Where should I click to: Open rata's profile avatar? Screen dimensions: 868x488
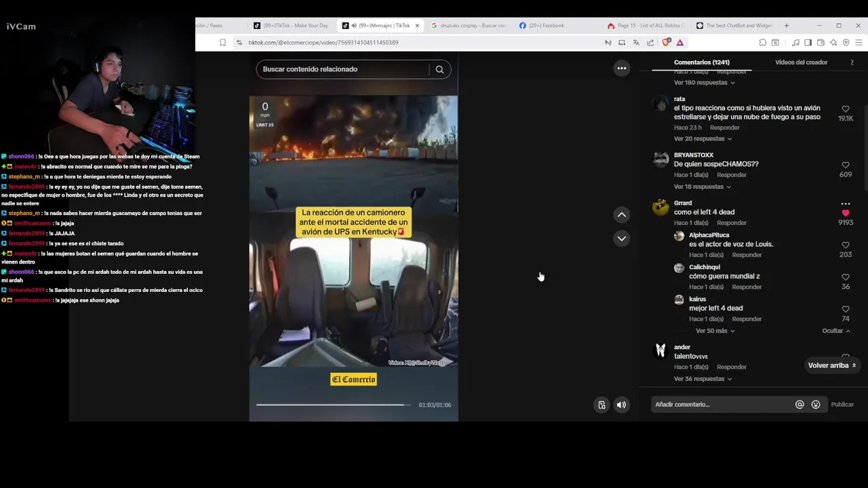[x=660, y=104]
